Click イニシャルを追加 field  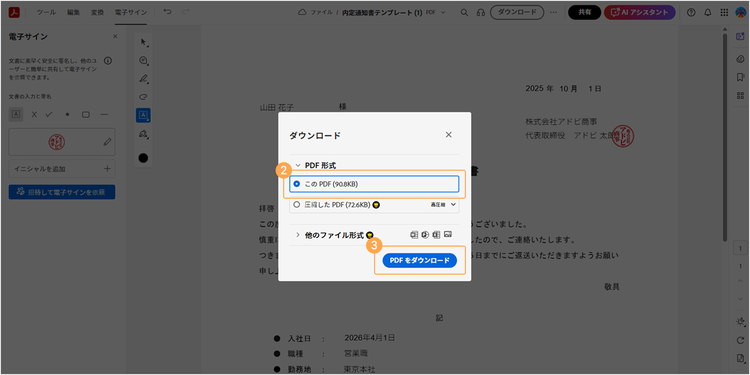62,169
